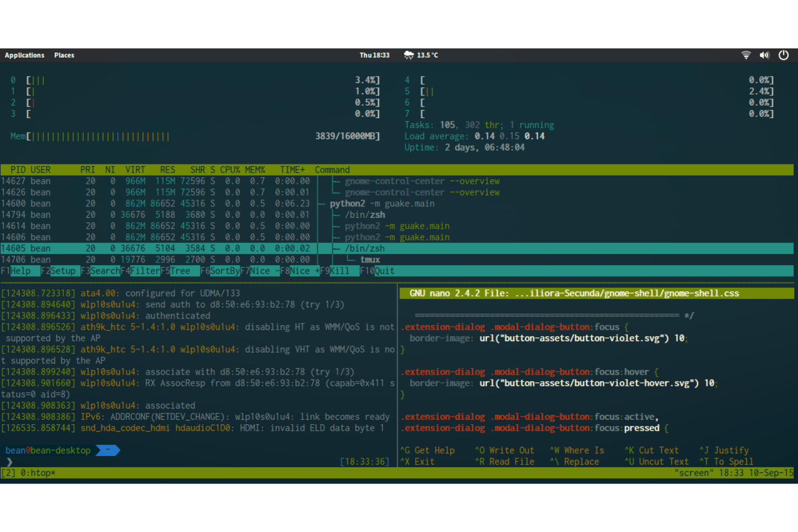Click button-violet.svg url in nano
This screenshot has height=532, width=798.
(x=574, y=338)
